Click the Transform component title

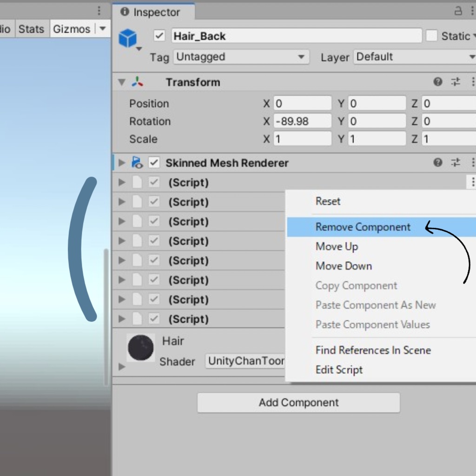[193, 82]
